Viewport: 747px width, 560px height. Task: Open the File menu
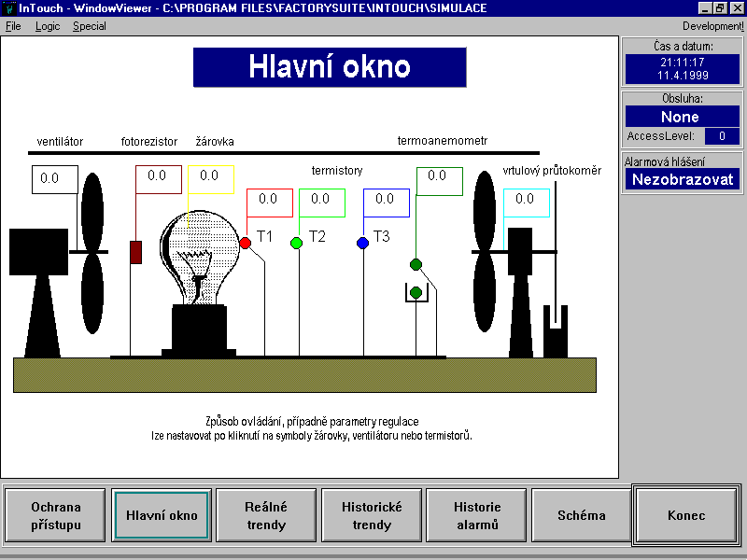13,26
